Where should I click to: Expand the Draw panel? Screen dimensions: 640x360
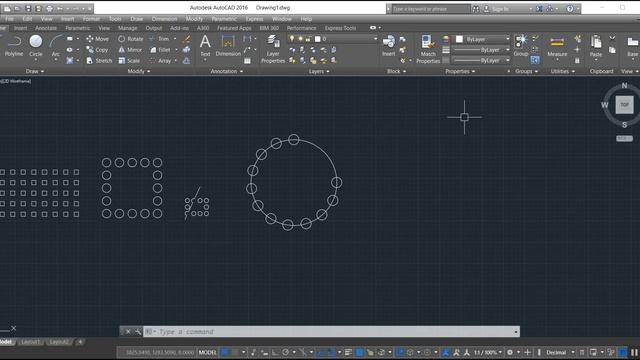point(35,71)
